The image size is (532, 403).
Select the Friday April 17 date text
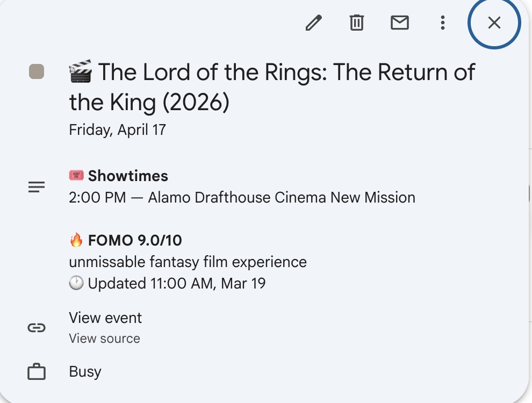pyautogui.click(x=117, y=129)
